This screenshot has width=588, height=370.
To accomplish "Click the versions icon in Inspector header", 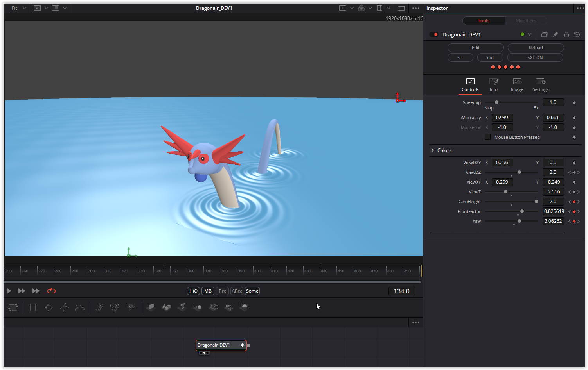I will pyautogui.click(x=544, y=34).
